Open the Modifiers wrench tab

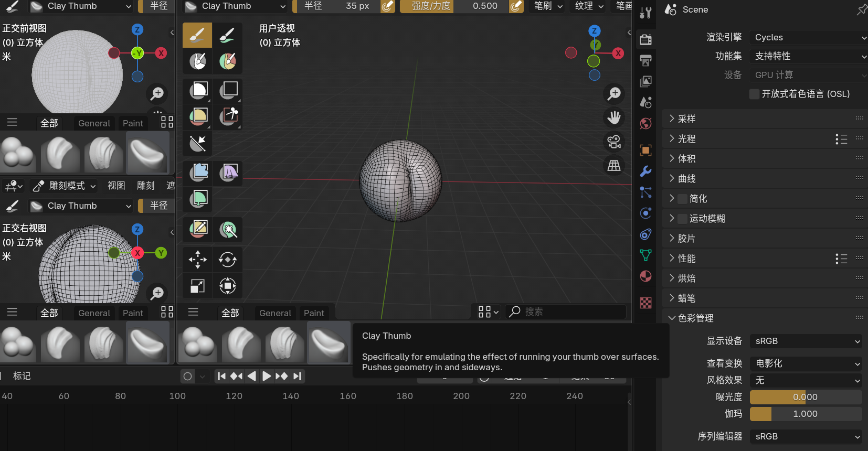[645, 171]
